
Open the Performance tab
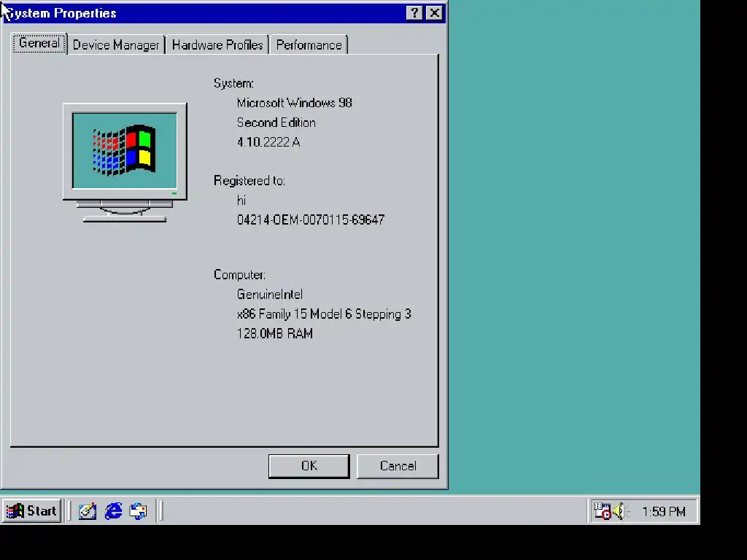tap(309, 45)
